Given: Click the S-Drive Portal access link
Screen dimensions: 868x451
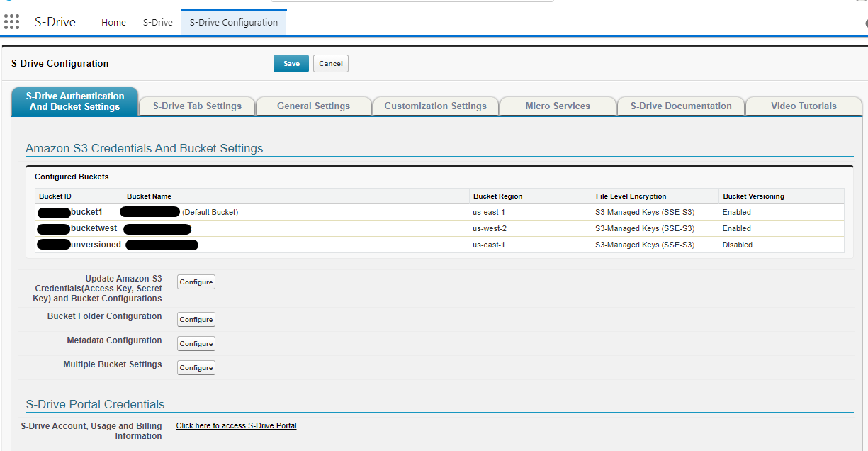Looking at the screenshot, I should [236, 426].
